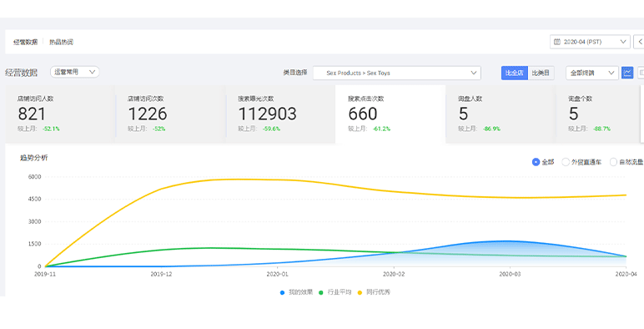Viewport: 644px width, 329px height.
Task: Expand the Sex Products > Sex Toys category dropdown
Action: (397, 73)
